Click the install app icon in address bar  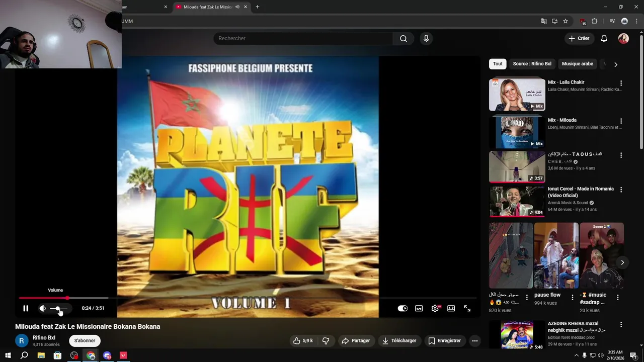(x=554, y=21)
